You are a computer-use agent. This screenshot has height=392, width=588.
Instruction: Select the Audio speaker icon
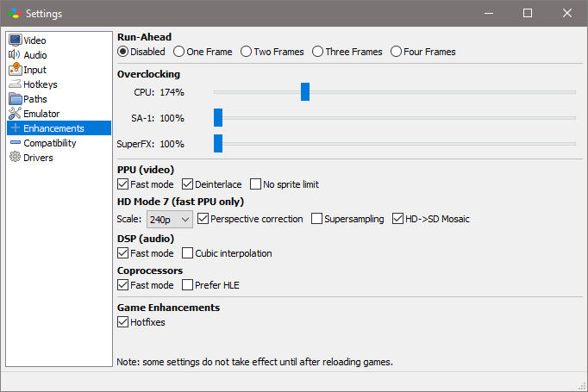[x=15, y=55]
